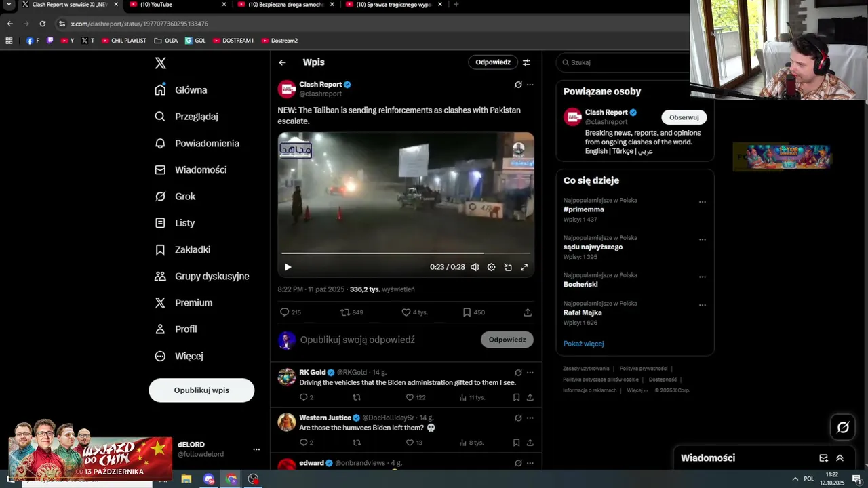
Task: Seek in video progress bar
Action: 406,253
